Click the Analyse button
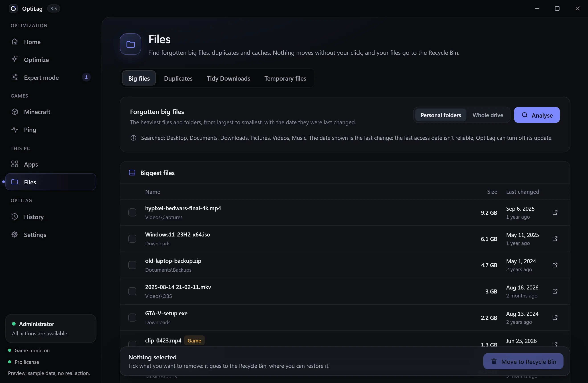This screenshot has height=383, width=588. coord(537,115)
